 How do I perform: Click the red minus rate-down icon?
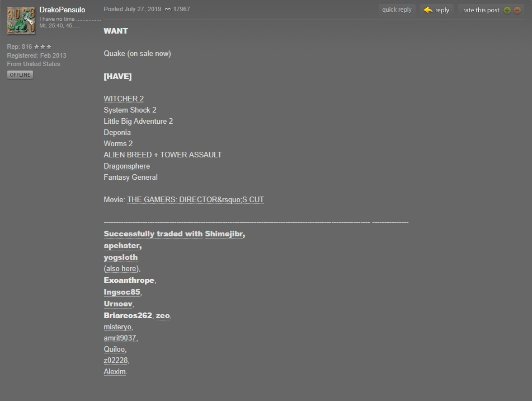(517, 10)
